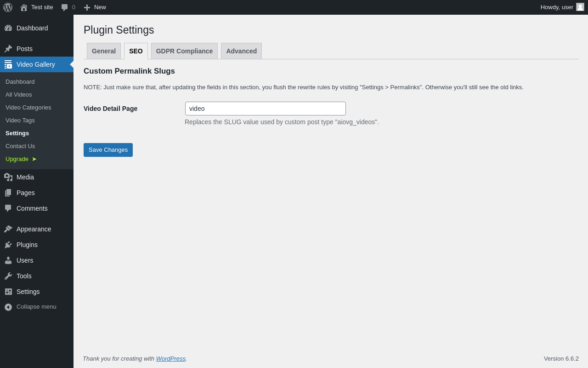Click the Test site home icon

pyautogui.click(x=24, y=7)
